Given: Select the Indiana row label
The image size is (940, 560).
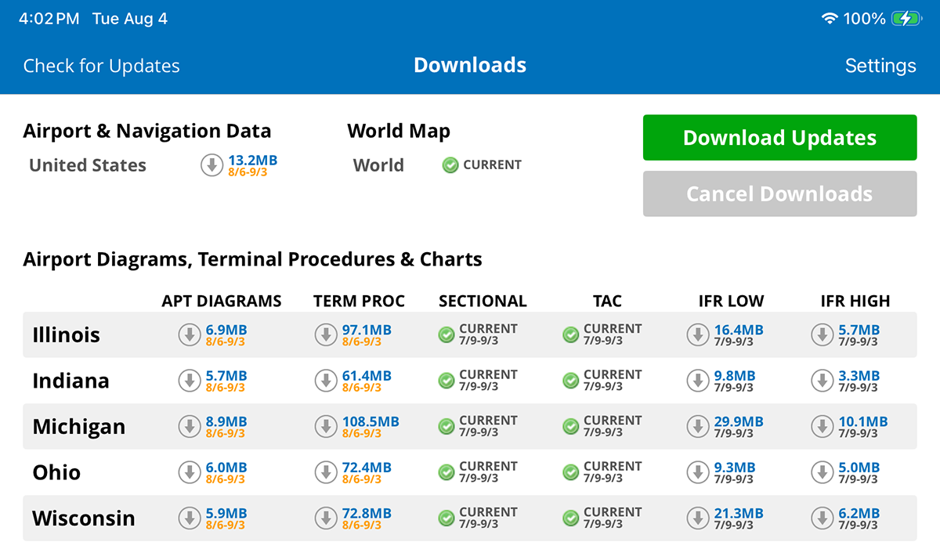Looking at the screenshot, I should click(70, 381).
